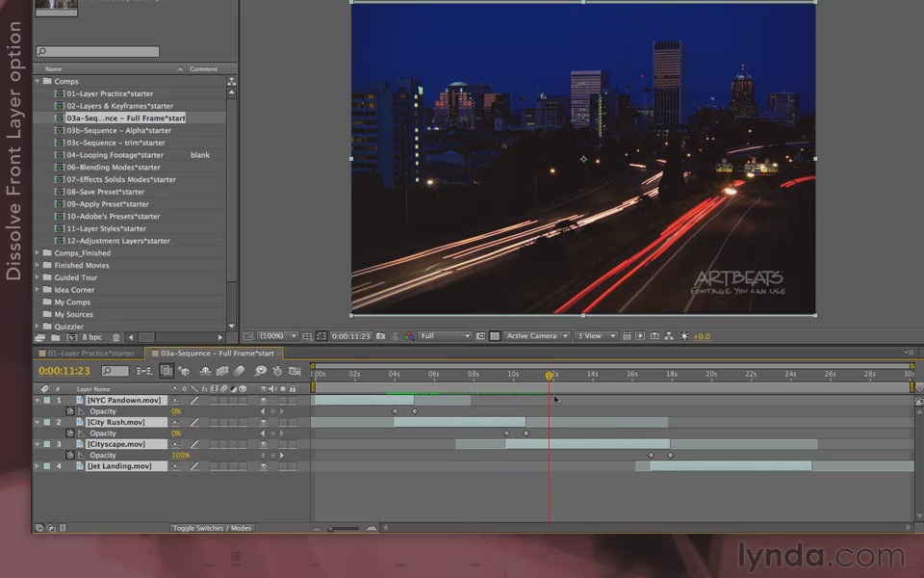Click the Opacity stopwatch for NYC Pandown

70,411
